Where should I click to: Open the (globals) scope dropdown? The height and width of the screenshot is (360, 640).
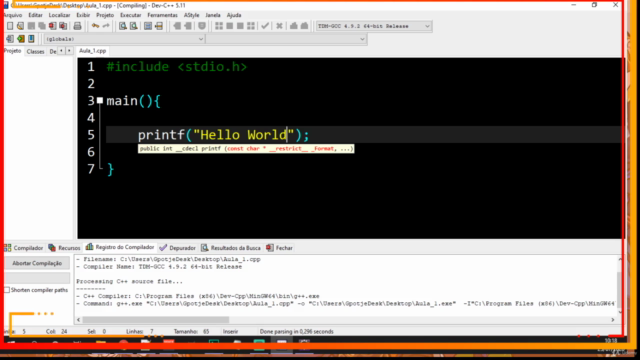point(124,39)
